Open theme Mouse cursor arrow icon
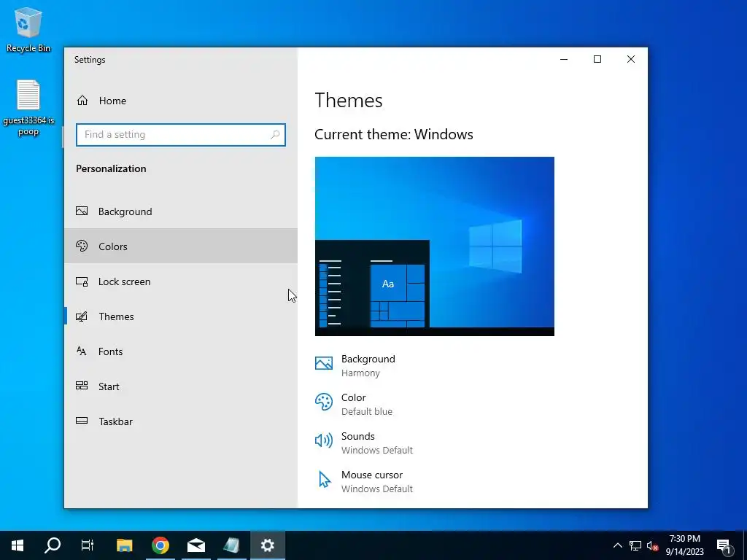747x560 pixels. (325, 480)
